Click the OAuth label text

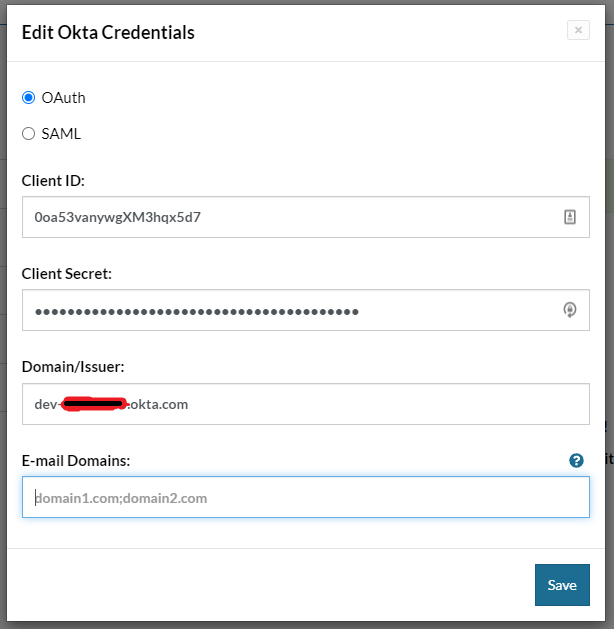pos(63,98)
